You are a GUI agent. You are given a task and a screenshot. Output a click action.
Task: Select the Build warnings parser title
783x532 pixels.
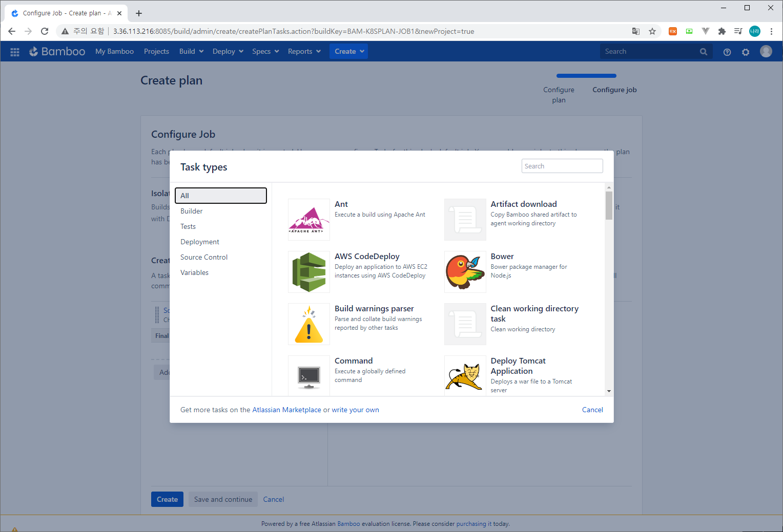(374, 308)
